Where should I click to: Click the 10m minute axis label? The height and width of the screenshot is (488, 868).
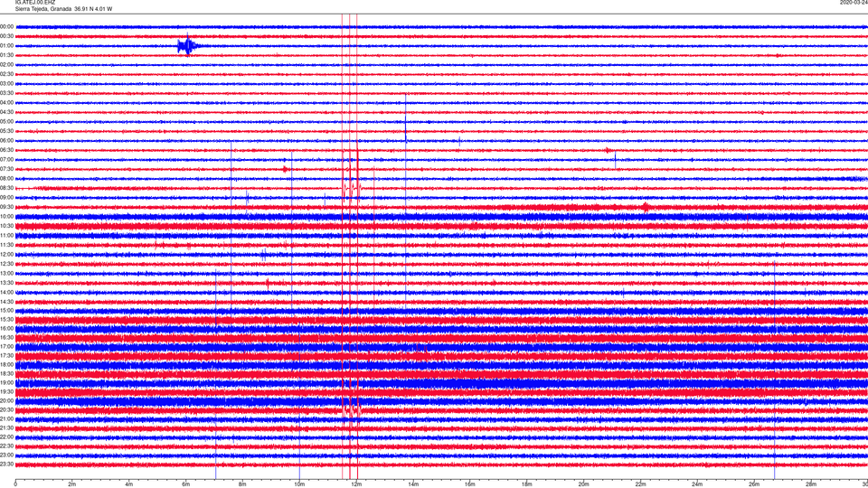[x=299, y=484]
